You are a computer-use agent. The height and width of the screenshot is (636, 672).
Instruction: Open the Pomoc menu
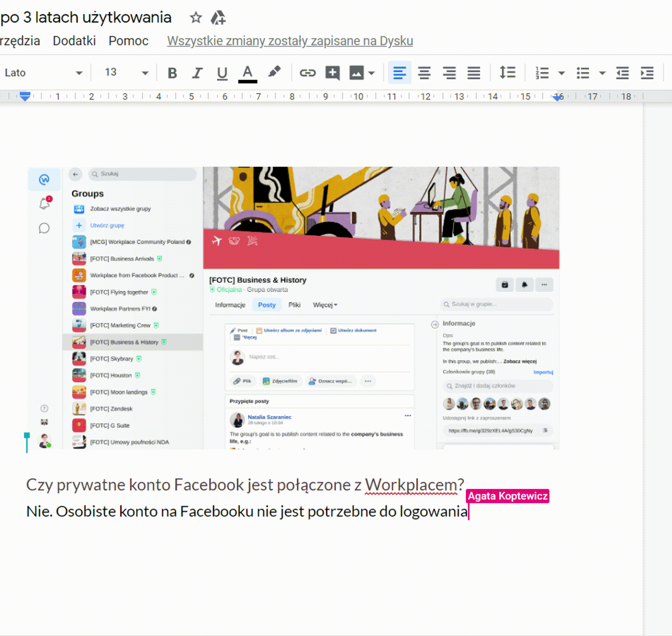coord(128,41)
